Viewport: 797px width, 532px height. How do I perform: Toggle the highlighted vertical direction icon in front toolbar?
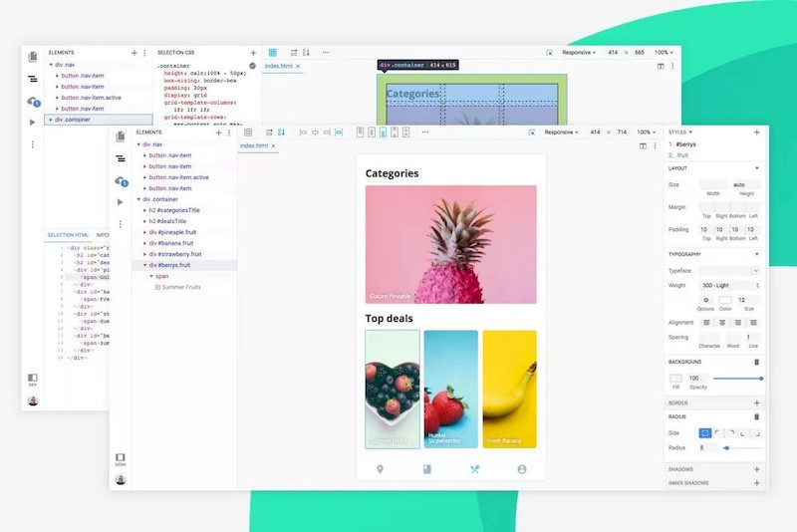click(x=281, y=133)
